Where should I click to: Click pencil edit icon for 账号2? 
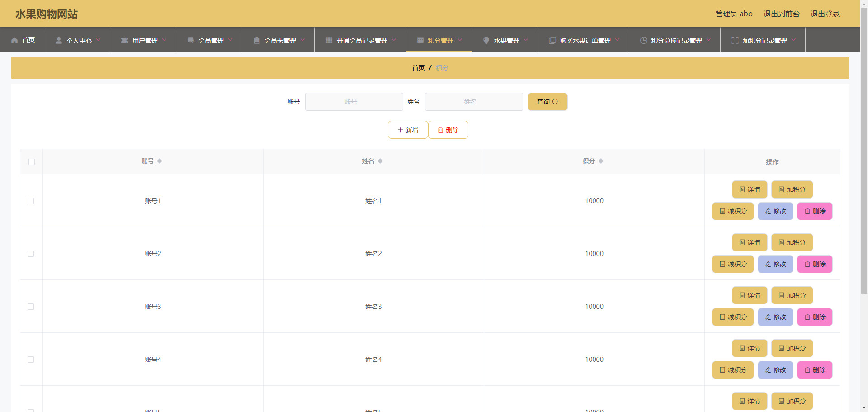pyautogui.click(x=768, y=264)
